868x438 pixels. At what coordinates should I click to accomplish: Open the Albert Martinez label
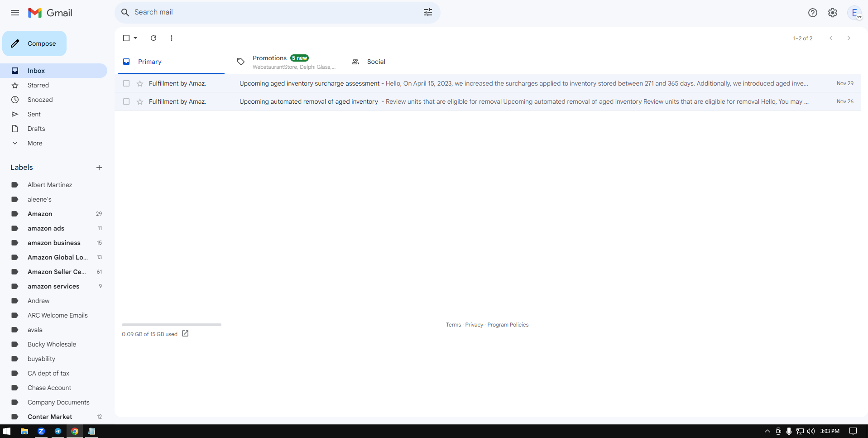click(x=53, y=185)
